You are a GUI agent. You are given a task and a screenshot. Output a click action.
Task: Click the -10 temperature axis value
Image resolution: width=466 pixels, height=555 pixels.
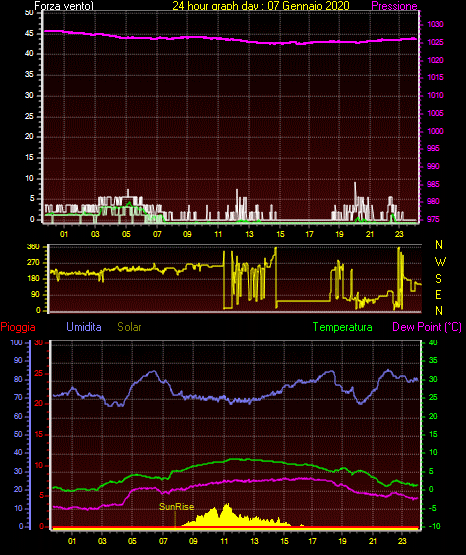pos(434,526)
